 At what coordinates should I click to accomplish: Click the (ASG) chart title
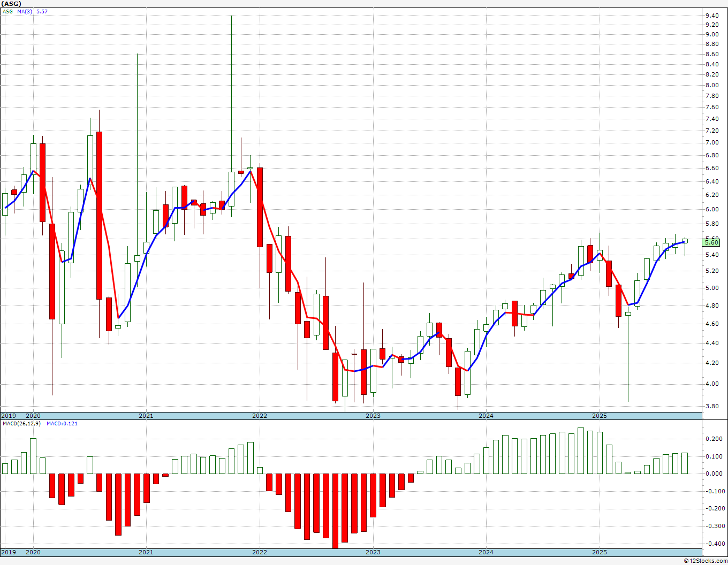coord(11,4)
